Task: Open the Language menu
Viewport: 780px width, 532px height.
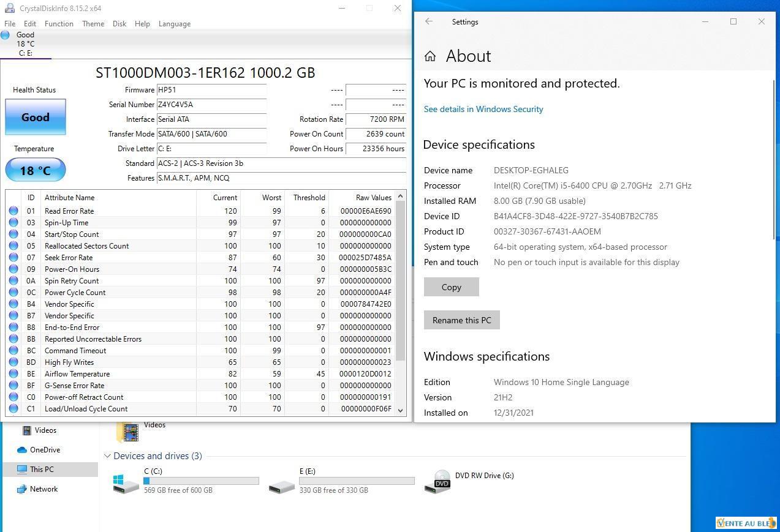Action: [174, 24]
